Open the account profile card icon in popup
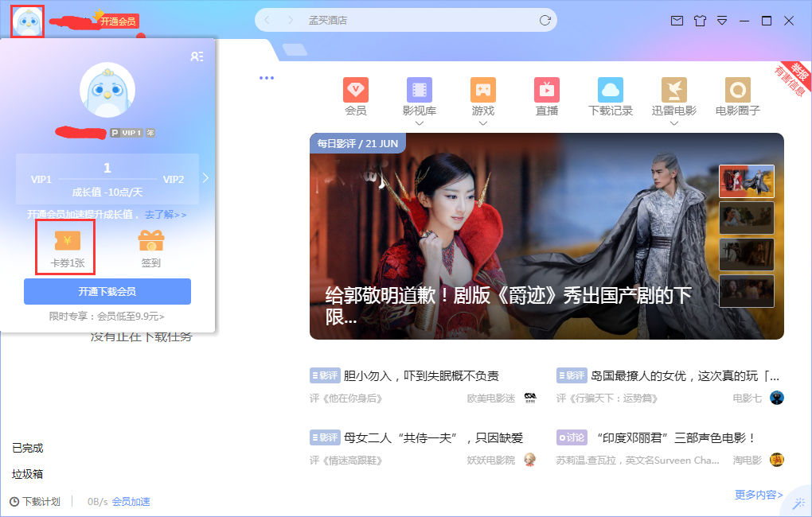812x517 pixels. coord(197,56)
